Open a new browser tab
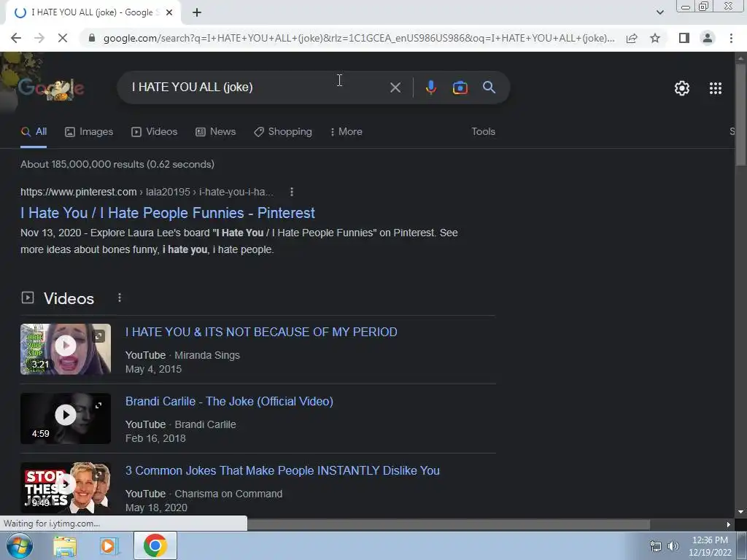747x560 pixels. coord(197,12)
